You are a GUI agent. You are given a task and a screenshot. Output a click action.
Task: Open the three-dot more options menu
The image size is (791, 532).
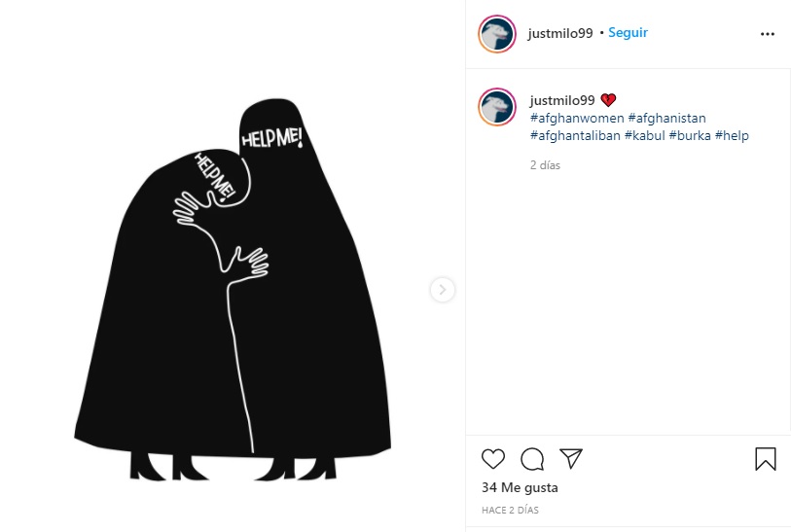[768, 34]
